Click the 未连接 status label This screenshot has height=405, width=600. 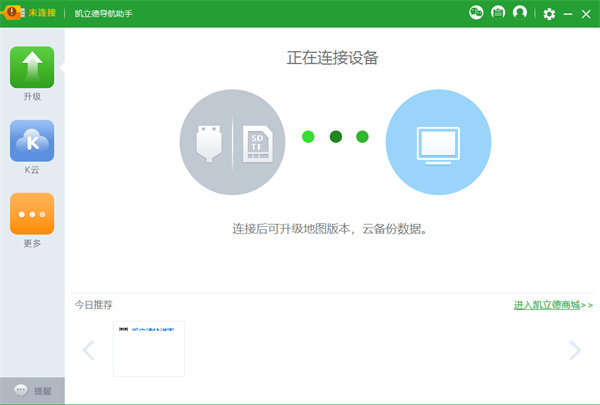coord(42,13)
